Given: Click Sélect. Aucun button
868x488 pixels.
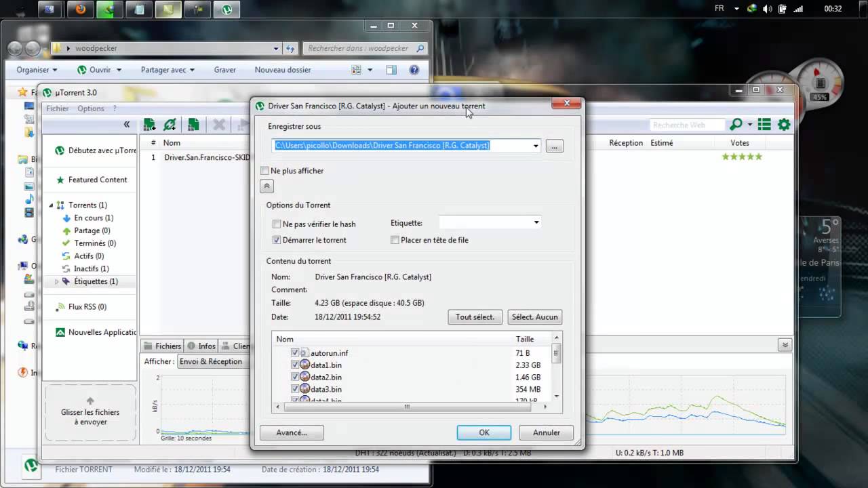Looking at the screenshot, I should [x=535, y=317].
